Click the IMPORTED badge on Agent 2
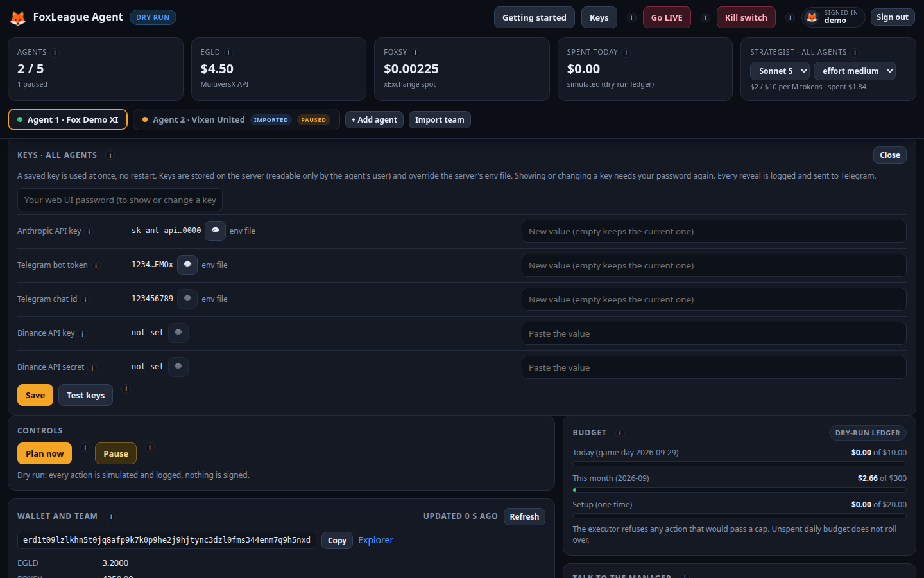Viewport: 924px width, 578px height. (271, 120)
